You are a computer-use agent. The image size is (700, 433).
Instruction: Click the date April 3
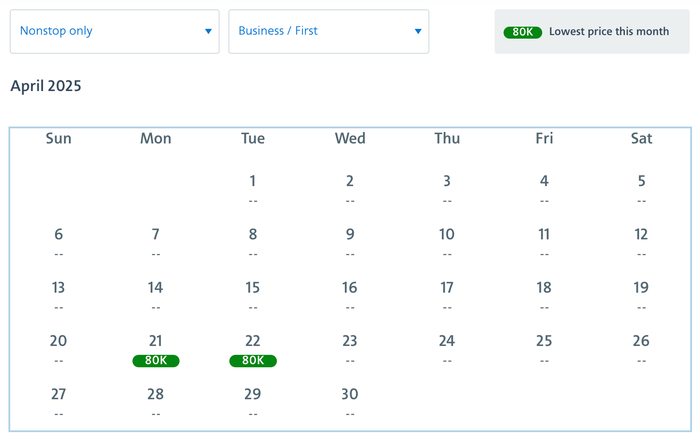pyautogui.click(x=447, y=181)
